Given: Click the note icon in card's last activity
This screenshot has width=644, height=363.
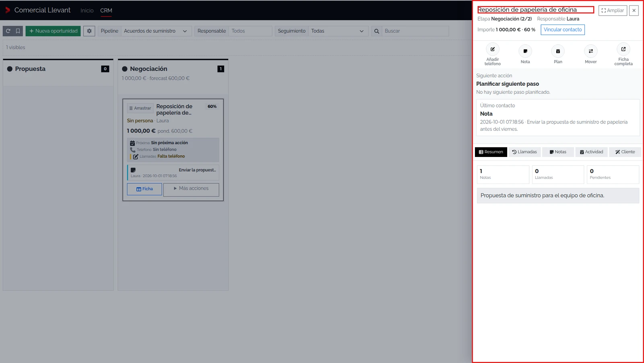Looking at the screenshot, I should point(133,170).
